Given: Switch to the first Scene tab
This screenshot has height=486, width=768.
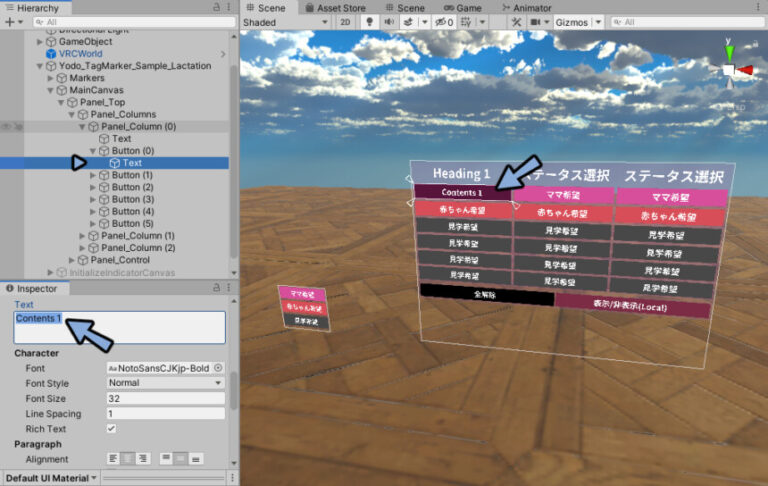Looking at the screenshot, I should [266, 8].
